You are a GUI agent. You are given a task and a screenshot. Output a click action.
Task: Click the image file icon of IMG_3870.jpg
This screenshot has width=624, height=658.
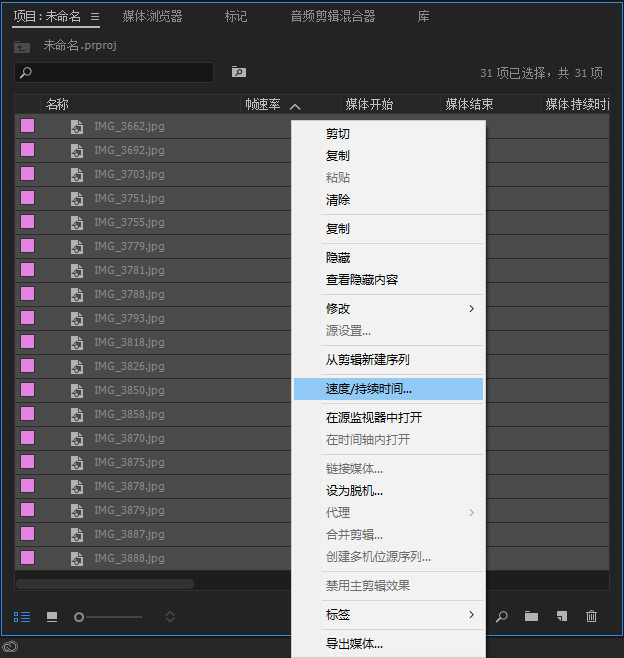(x=77, y=439)
